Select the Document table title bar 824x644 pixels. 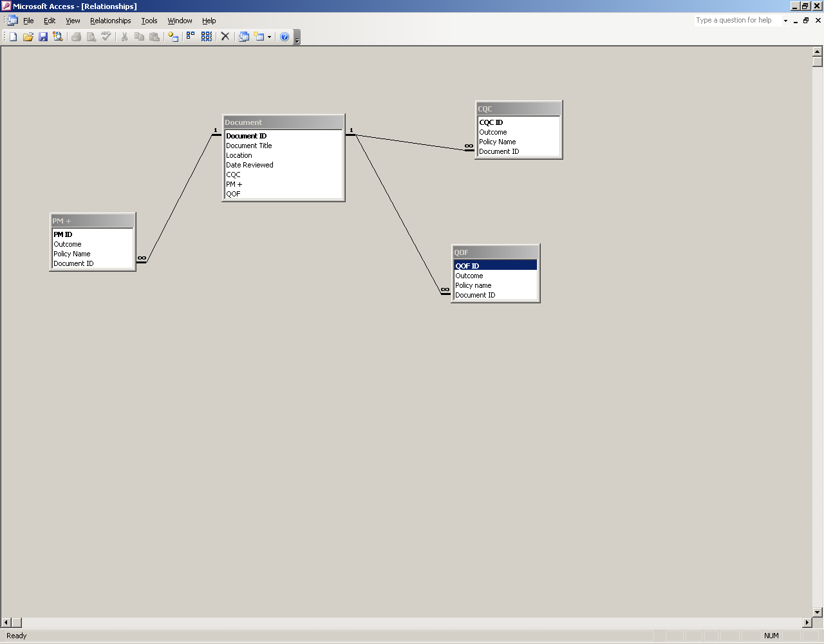(x=283, y=122)
